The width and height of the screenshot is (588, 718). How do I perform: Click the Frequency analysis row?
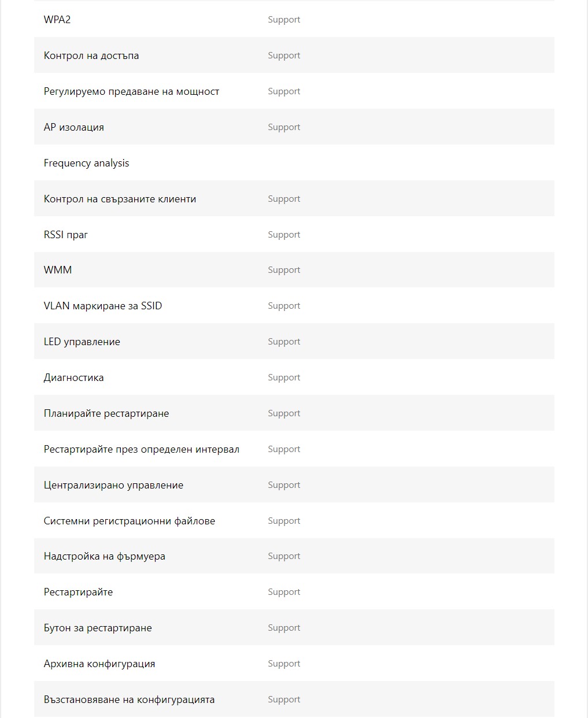point(294,163)
